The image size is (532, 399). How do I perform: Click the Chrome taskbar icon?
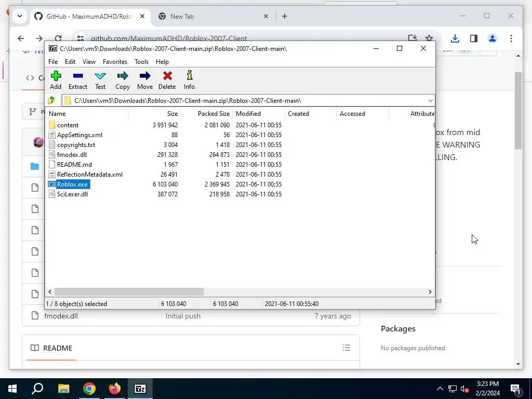pos(89,389)
